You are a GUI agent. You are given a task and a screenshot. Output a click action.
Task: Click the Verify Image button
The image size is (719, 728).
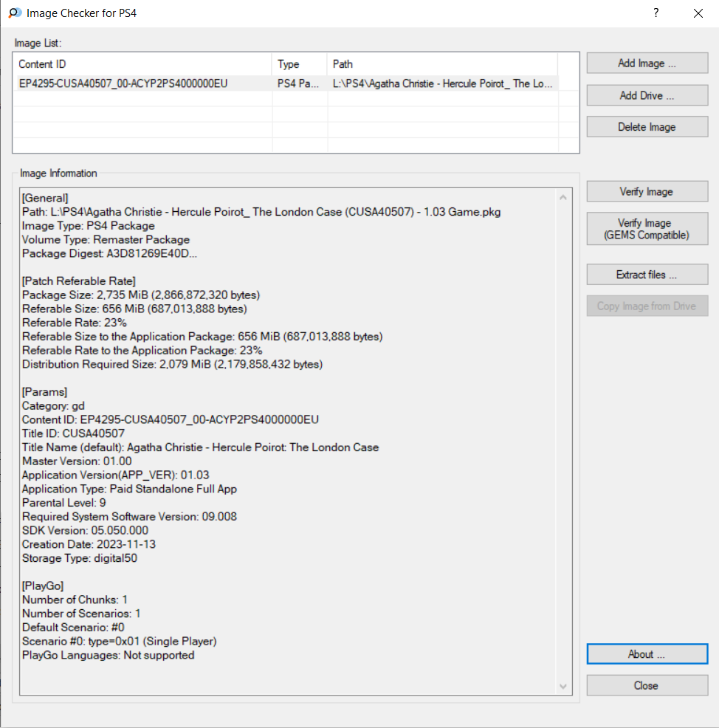(647, 191)
